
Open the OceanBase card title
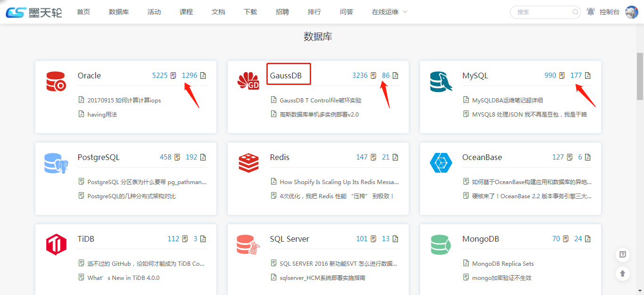point(482,157)
